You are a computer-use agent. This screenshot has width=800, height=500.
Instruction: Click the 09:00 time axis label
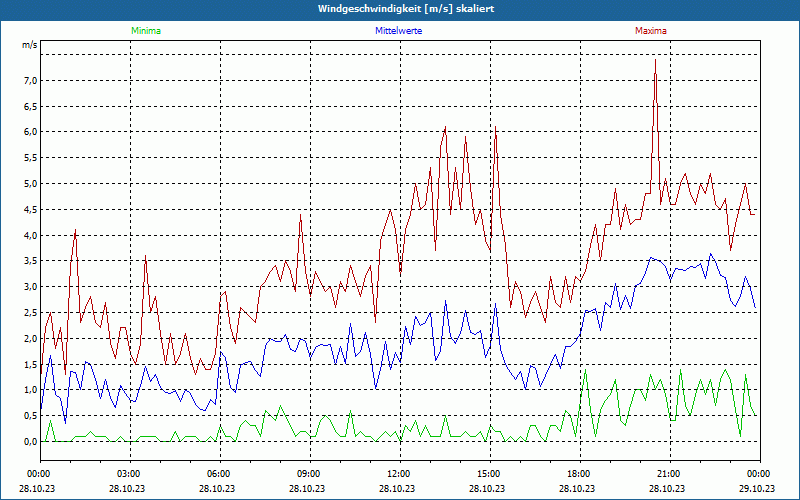[x=310, y=474]
